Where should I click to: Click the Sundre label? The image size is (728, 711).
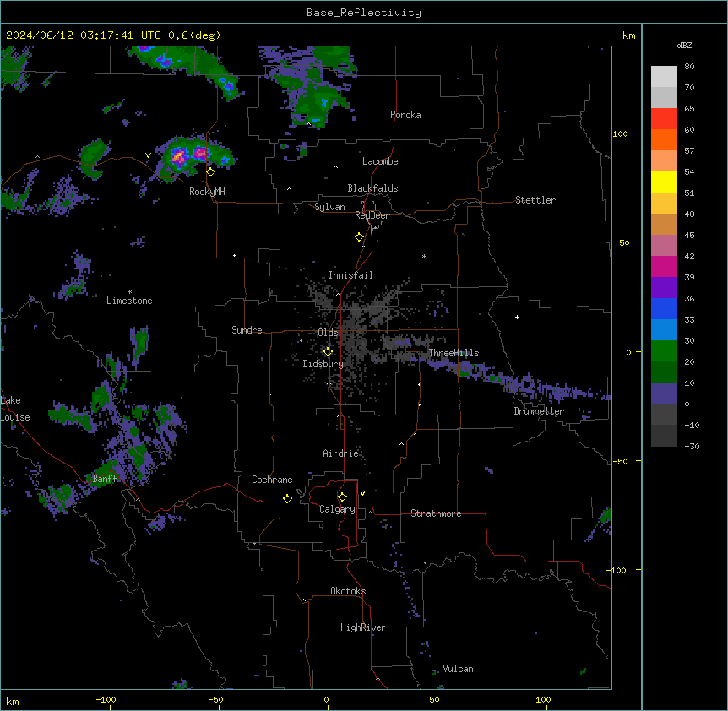tap(247, 330)
